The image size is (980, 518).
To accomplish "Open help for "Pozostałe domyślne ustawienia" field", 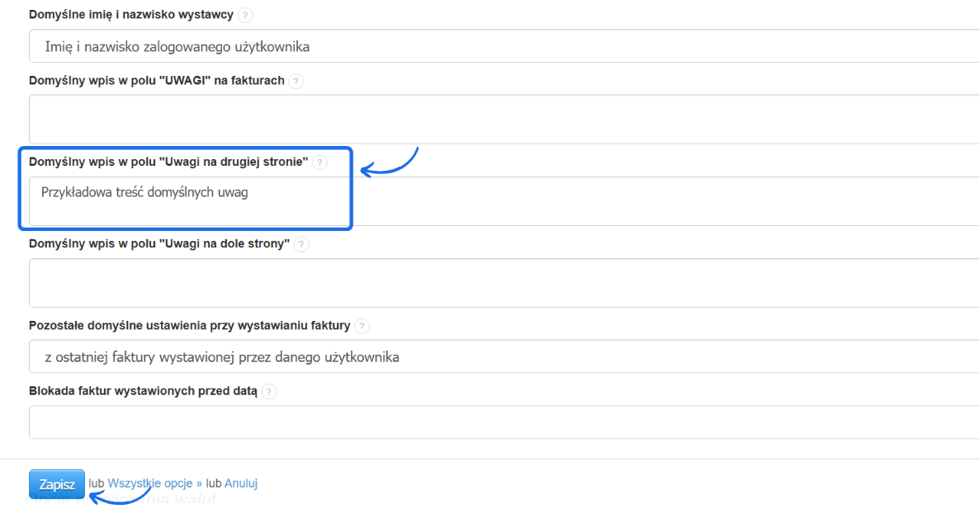I will point(362,326).
